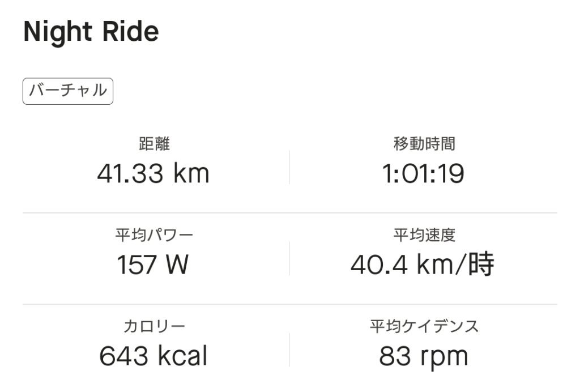Click the 平均ケイデンス label
This screenshot has width=580, height=392.
(424, 326)
